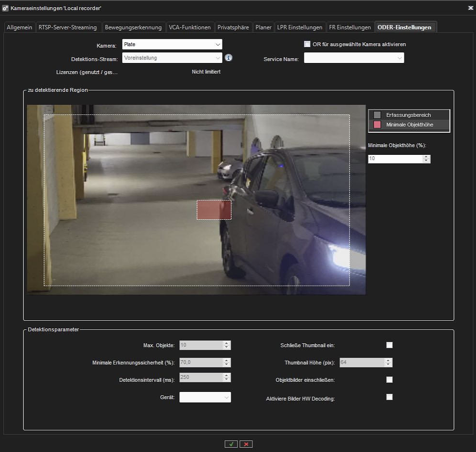476x452 pixels.
Task: Close the Kameraeinstellungen window
Action: [470, 8]
